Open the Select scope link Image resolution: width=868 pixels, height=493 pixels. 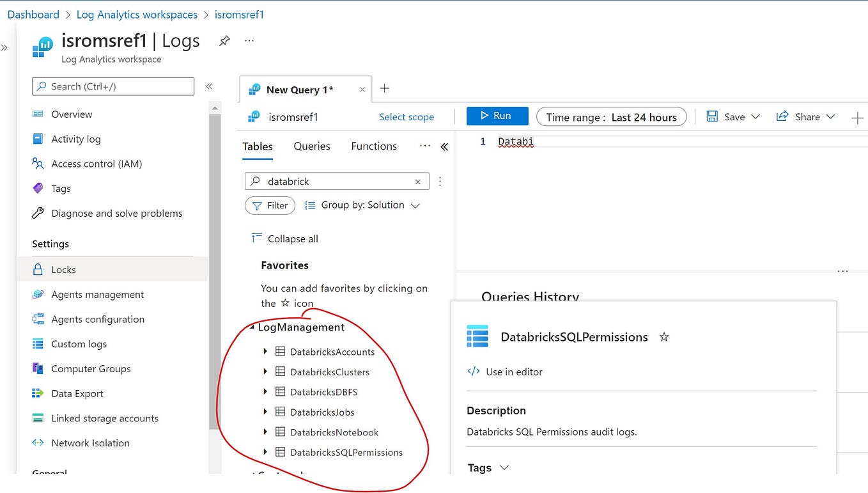407,116
